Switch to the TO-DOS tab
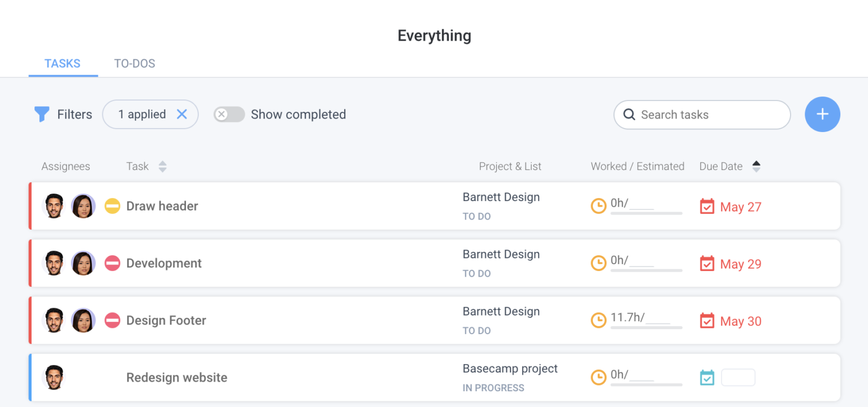 [x=134, y=63]
